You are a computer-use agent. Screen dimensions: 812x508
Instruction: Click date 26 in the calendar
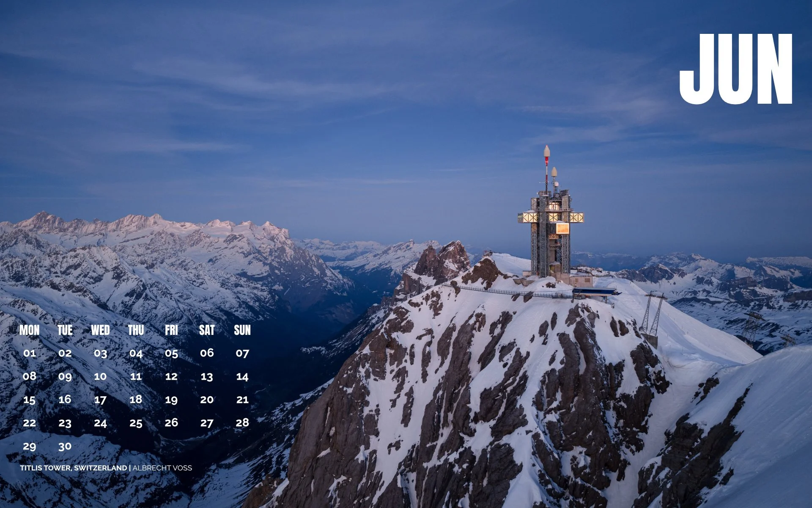(x=171, y=422)
